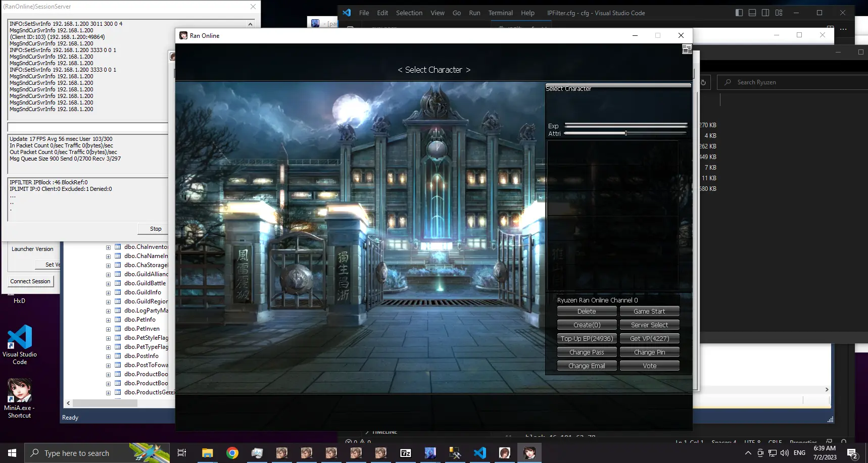Show hidden system tray icons
The width and height of the screenshot is (868, 463).
tap(748, 453)
